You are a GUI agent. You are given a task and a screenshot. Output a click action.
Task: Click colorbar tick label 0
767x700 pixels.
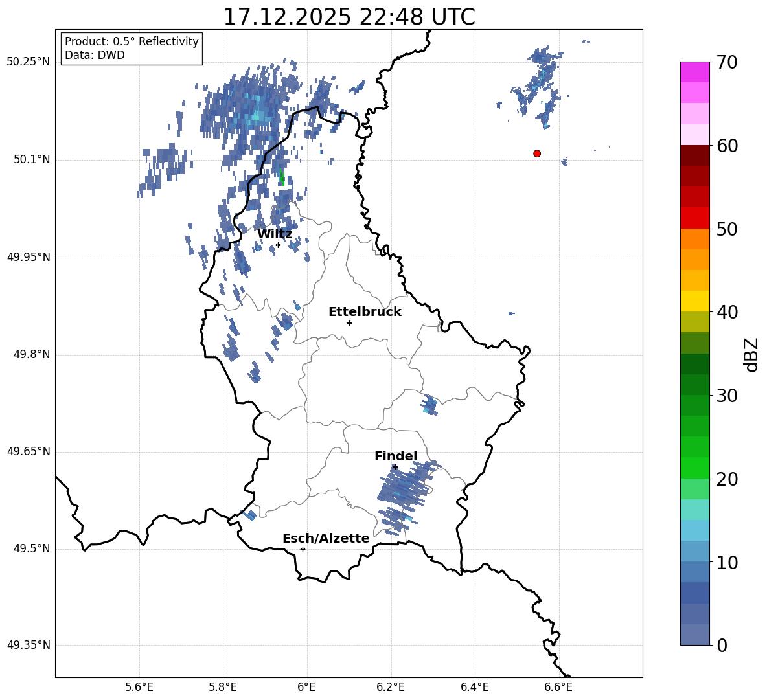coord(722,645)
